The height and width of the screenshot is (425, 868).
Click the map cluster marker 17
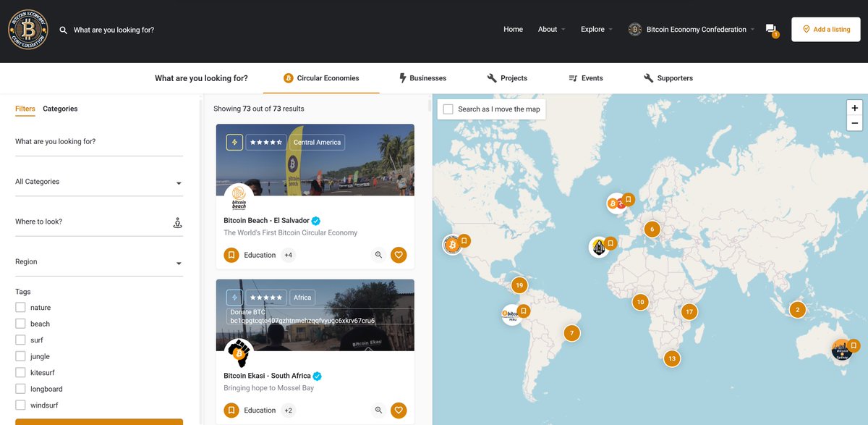689,312
